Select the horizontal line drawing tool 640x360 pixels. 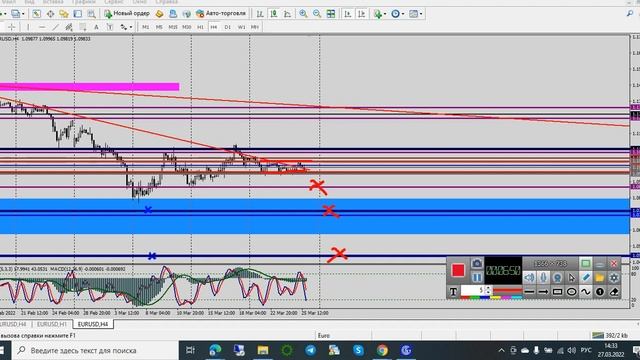[x=42, y=27]
